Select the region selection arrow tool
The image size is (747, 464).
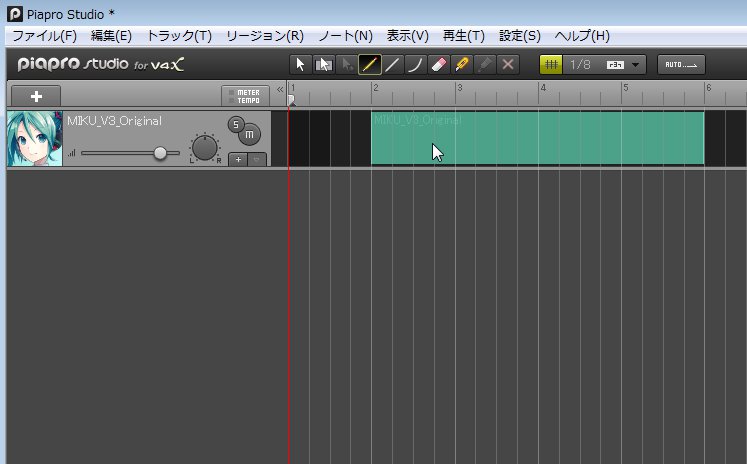(323, 65)
